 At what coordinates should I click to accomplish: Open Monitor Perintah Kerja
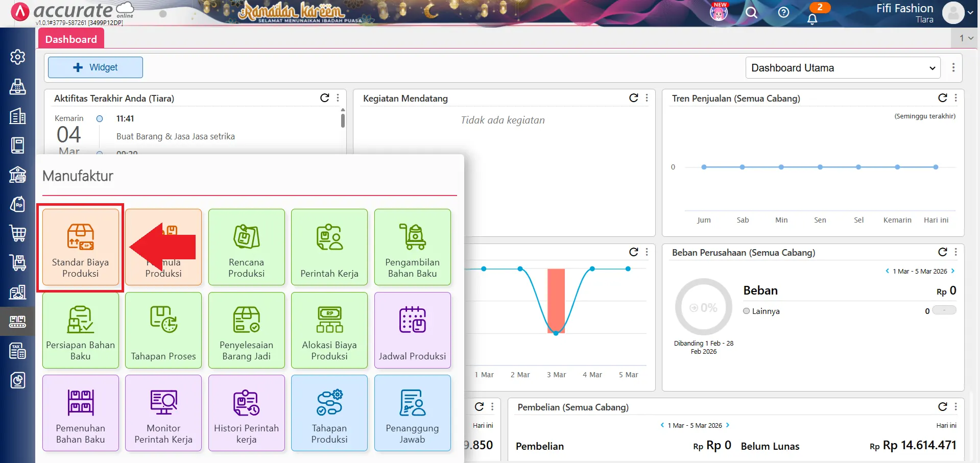163,413
